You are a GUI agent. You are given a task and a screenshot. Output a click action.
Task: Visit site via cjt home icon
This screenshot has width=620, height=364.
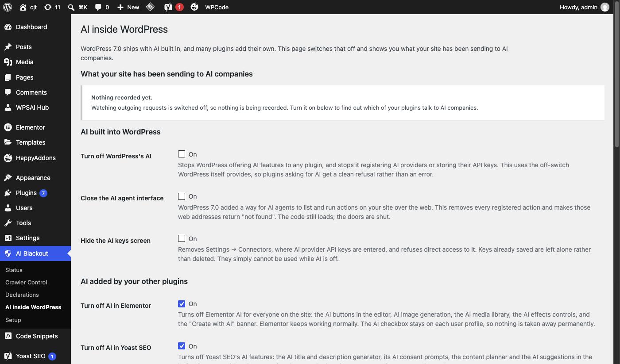pos(23,7)
